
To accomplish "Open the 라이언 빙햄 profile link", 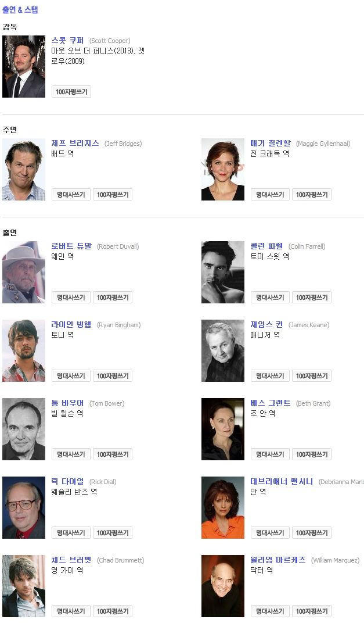I will click(71, 325).
